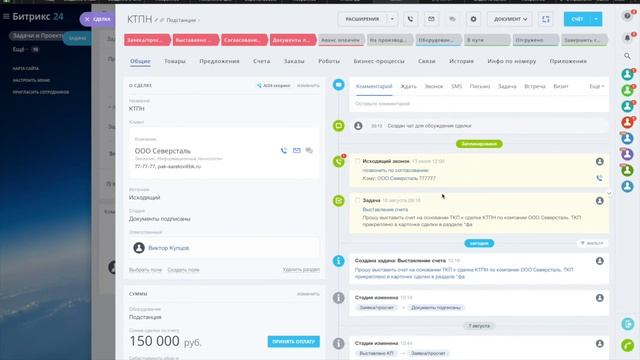
Task: Call ООО Северсталь using the phone icon
Action: (x=284, y=151)
